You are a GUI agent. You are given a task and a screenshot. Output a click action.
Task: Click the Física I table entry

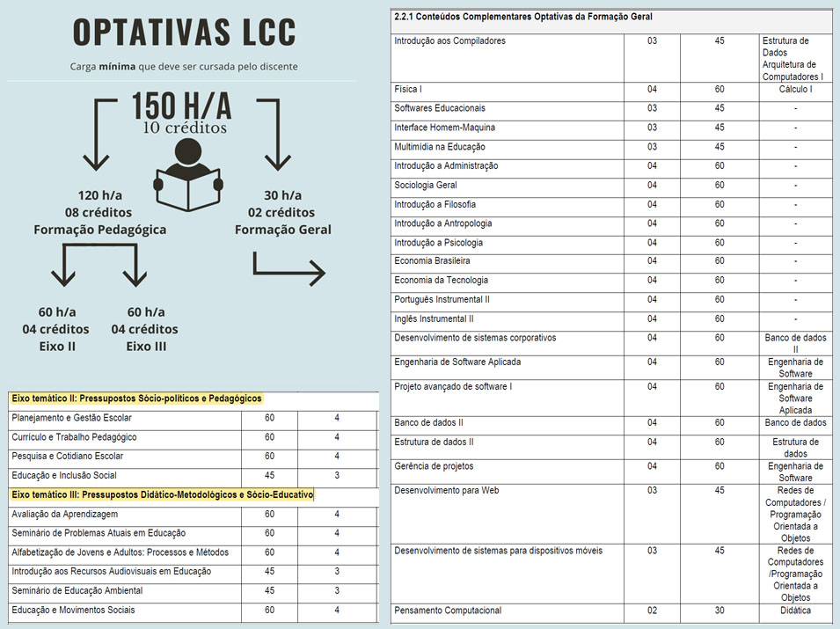click(410, 89)
